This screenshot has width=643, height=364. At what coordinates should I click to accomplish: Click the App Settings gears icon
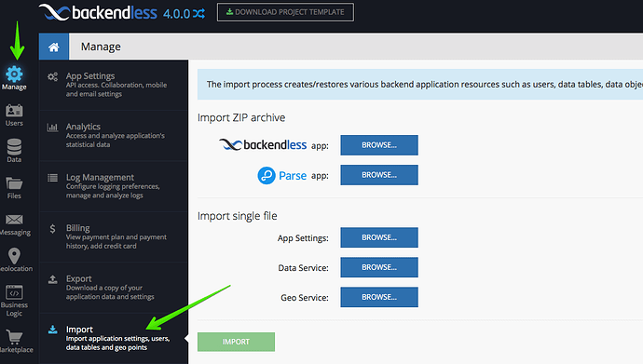(x=52, y=76)
